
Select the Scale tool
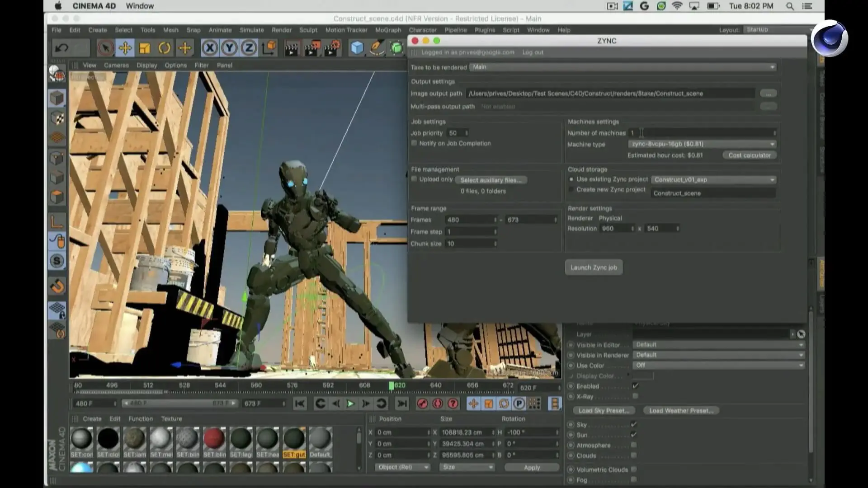click(145, 47)
